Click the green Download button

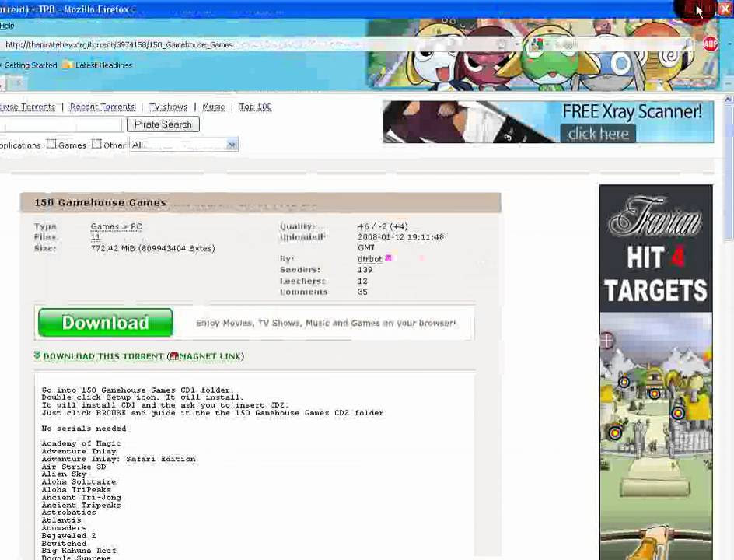(105, 323)
